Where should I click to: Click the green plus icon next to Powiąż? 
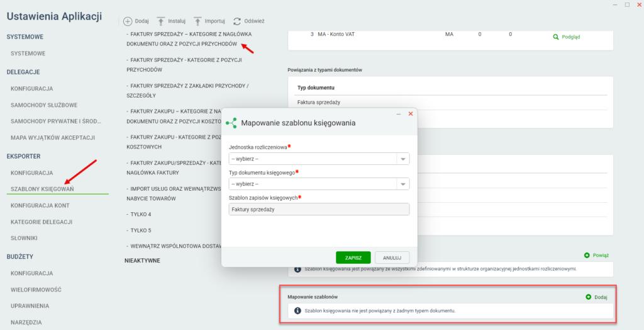pyautogui.click(x=587, y=256)
